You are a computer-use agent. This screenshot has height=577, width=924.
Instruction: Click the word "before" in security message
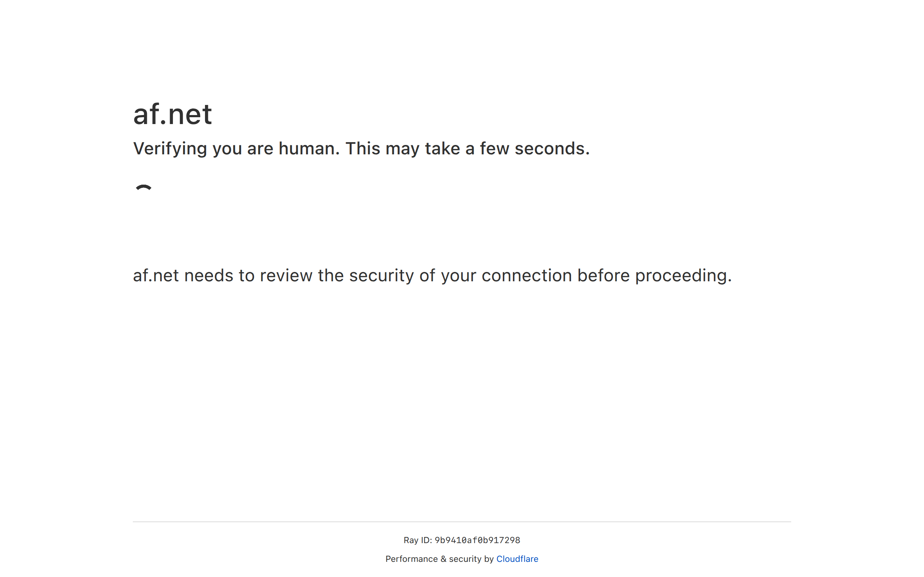click(x=603, y=276)
